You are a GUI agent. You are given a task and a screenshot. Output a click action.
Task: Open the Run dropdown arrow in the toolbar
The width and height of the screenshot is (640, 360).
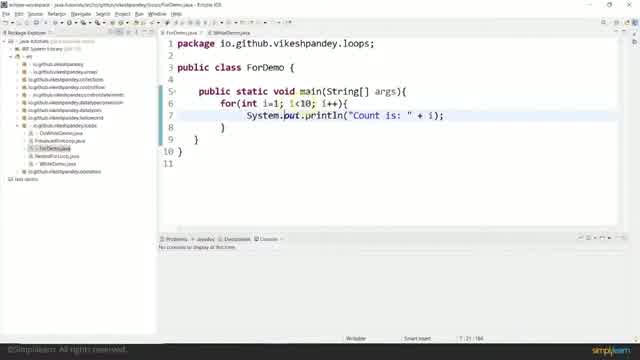tap(76, 22)
